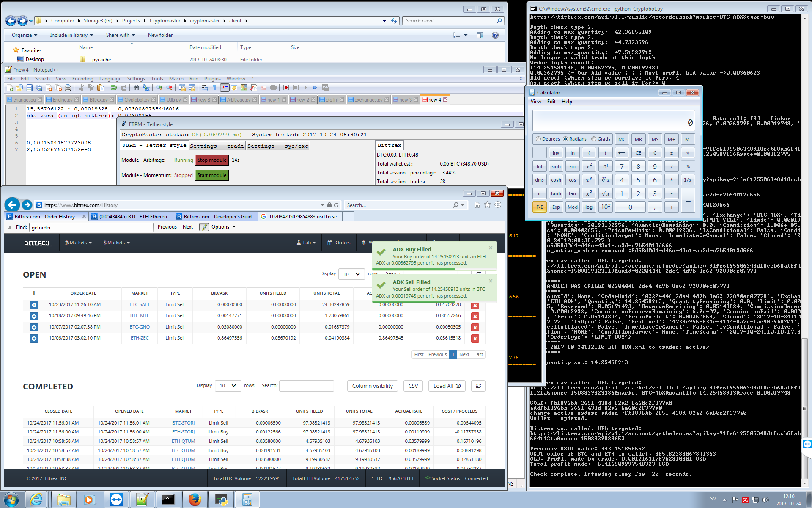Click the Replace icon in Notepad++ toolbar
This screenshot has height=508, width=812.
click(146, 88)
